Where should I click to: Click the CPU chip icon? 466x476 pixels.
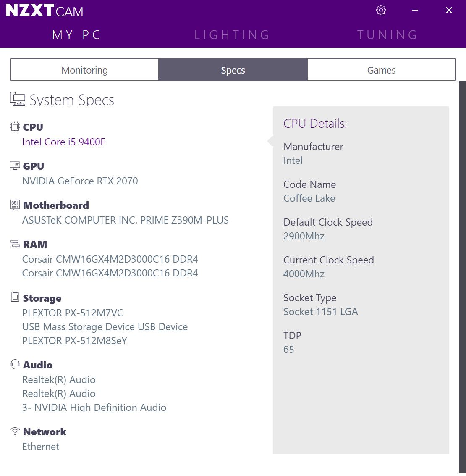tap(15, 126)
